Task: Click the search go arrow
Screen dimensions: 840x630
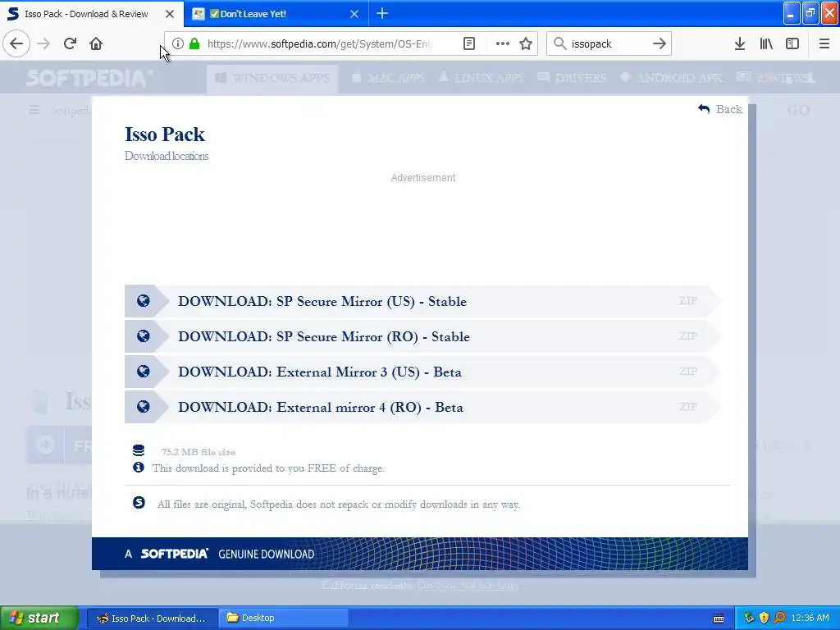Action: pos(659,43)
